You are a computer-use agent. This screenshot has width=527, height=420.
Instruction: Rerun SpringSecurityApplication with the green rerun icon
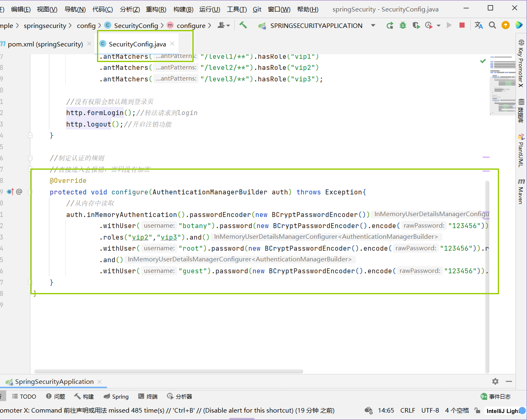pyautogui.click(x=390, y=25)
